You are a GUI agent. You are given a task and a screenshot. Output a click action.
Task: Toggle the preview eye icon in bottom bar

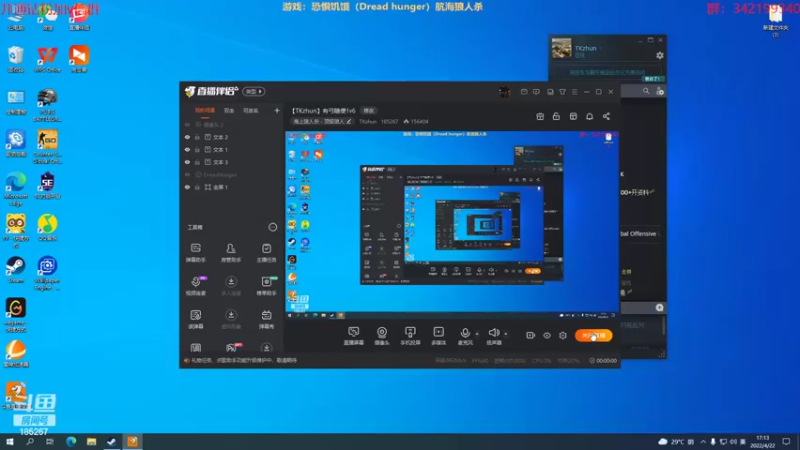point(547,335)
